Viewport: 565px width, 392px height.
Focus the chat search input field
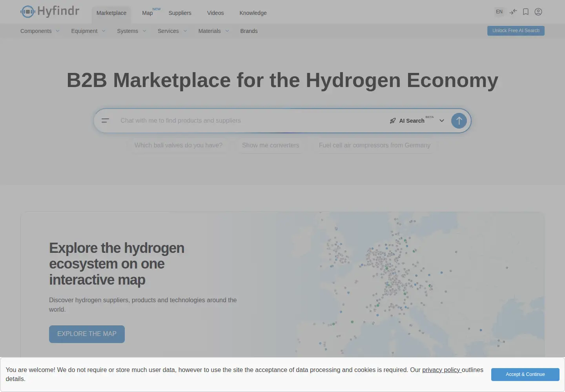pyautogui.click(x=251, y=121)
